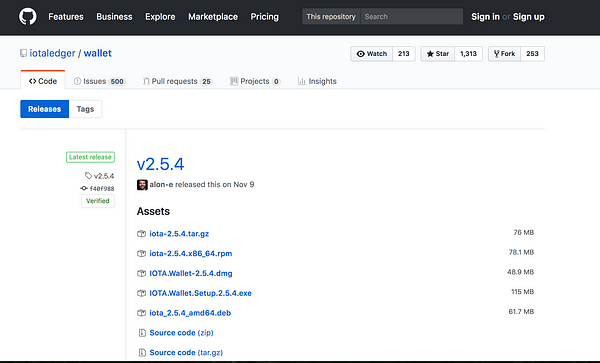This screenshot has width=600, height=363.
Task: Download iota-2.5.4.tar.gz
Action: [179, 234]
